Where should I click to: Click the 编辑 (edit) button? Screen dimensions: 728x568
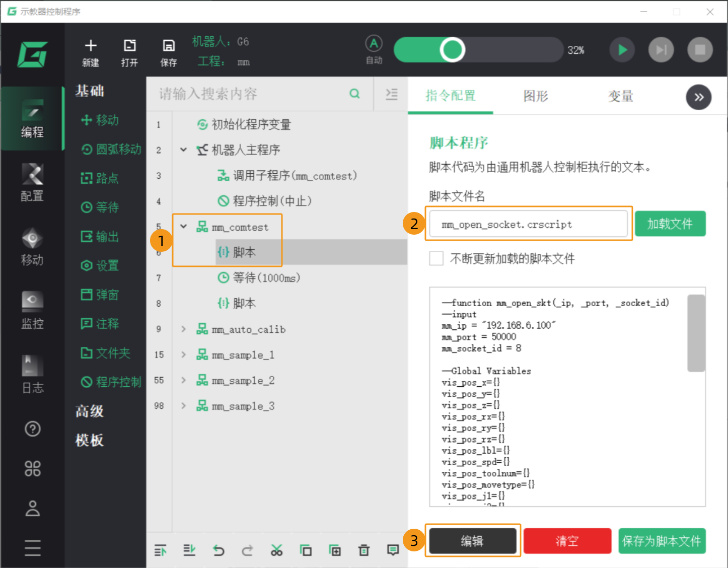click(472, 541)
